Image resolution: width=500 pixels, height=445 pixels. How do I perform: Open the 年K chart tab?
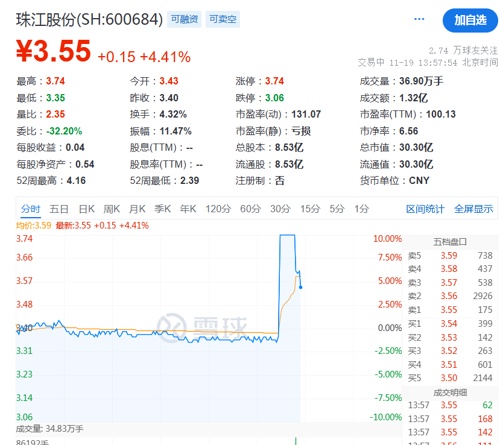pos(188,209)
